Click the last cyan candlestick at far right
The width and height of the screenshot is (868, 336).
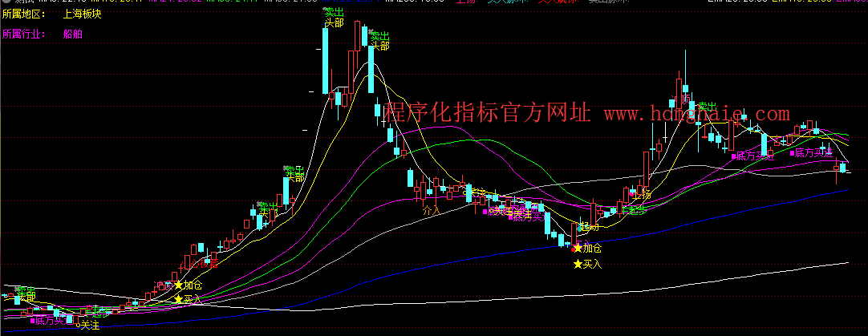[844, 167]
